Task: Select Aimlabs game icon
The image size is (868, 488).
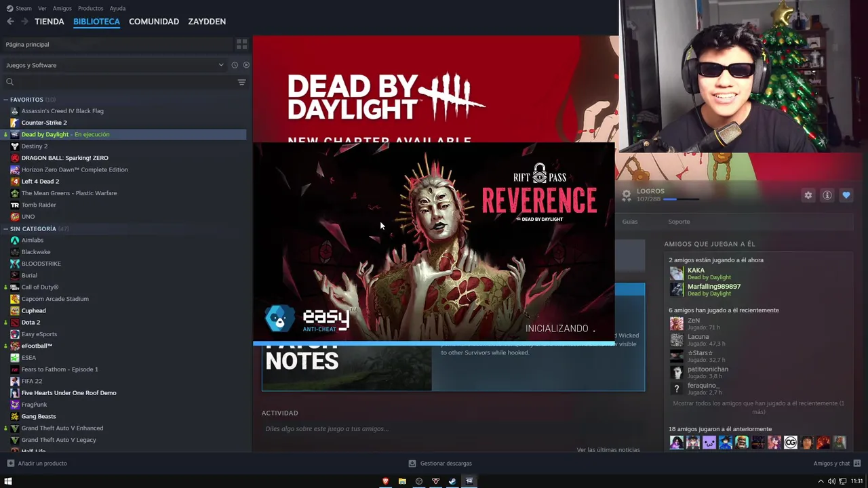Action: point(15,240)
